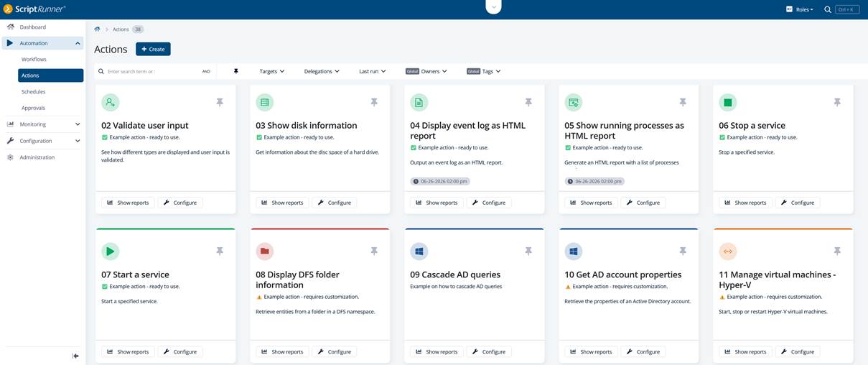The image size is (868, 365).
Task: Click the 04 card's 06-26-2026 02:00 pm schedule tag
Action: [439, 181]
